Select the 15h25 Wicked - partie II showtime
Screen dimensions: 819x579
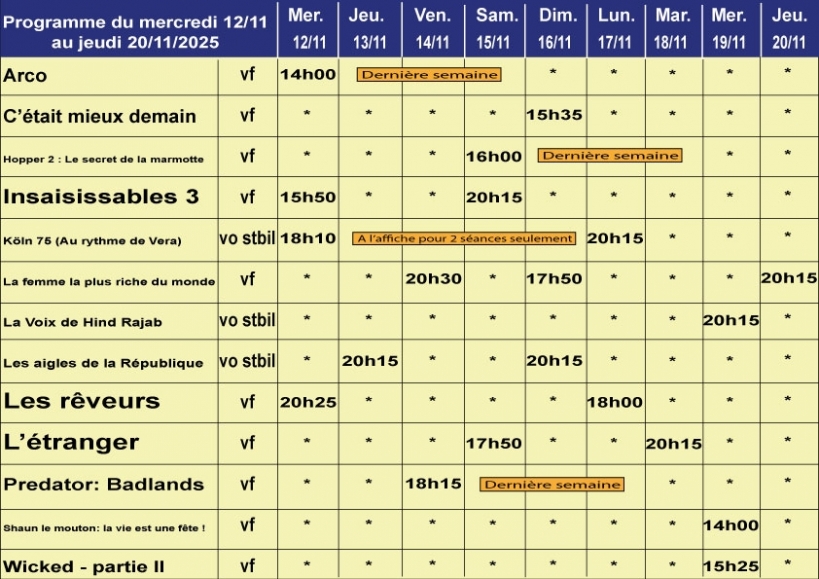730,566
